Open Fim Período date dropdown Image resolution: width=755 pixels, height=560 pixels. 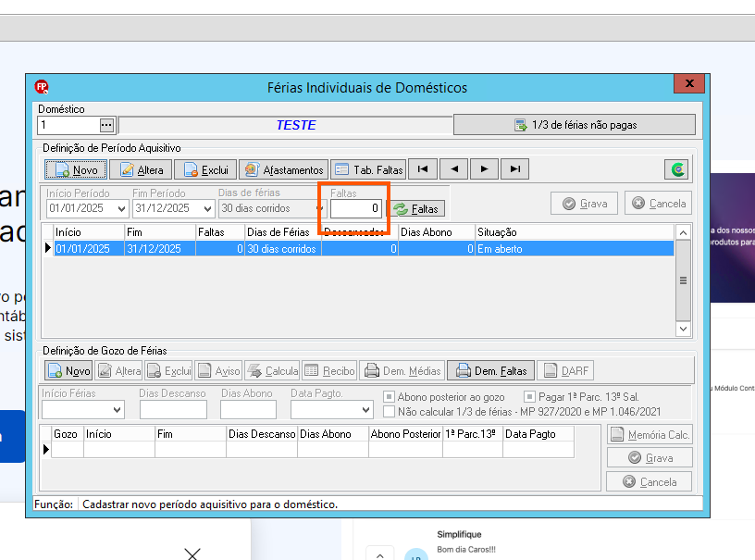207,208
